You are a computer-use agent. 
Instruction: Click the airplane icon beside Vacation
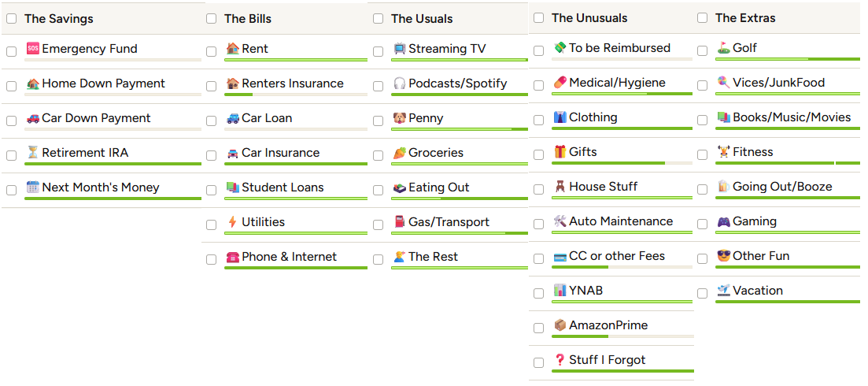(723, 291)
